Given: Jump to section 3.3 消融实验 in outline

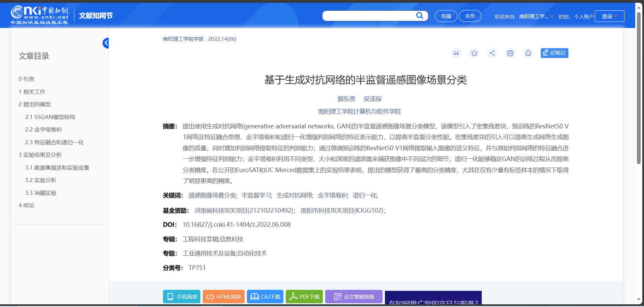Looking at the screenshot, I should click(41, 193).
